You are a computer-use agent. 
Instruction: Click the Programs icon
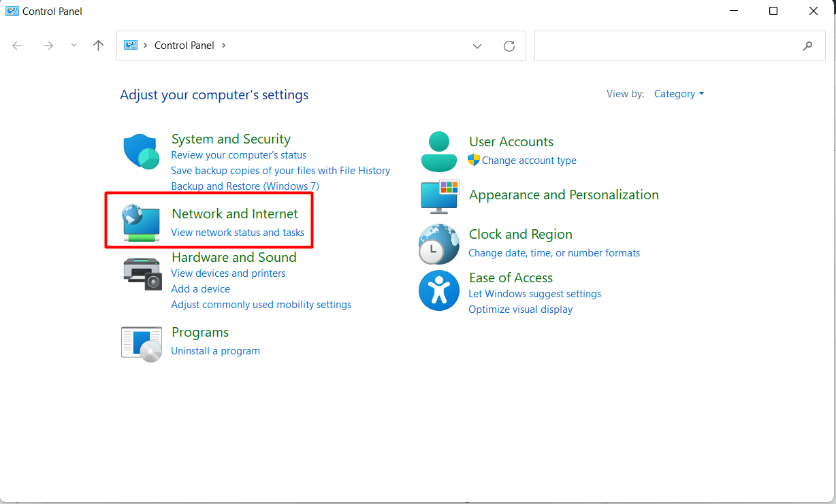tap(141, 343)
